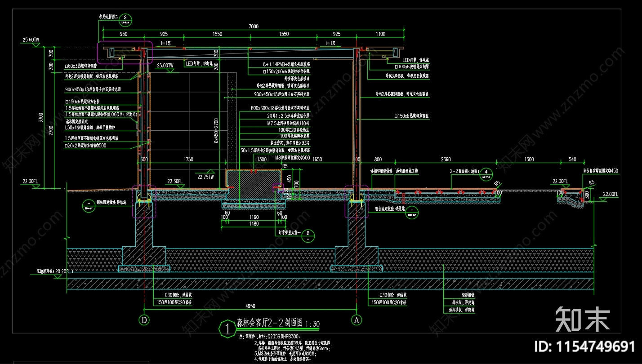Click the ID: 1154749691 text
Viewport: 642px width, 364px height.
[x=584, y=346]
